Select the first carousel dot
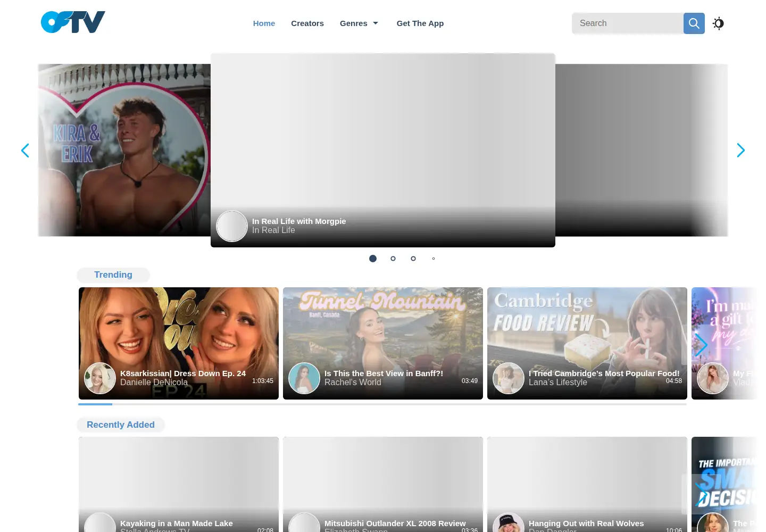The height and width of the screenshot is (532, 766). (373, 259)
